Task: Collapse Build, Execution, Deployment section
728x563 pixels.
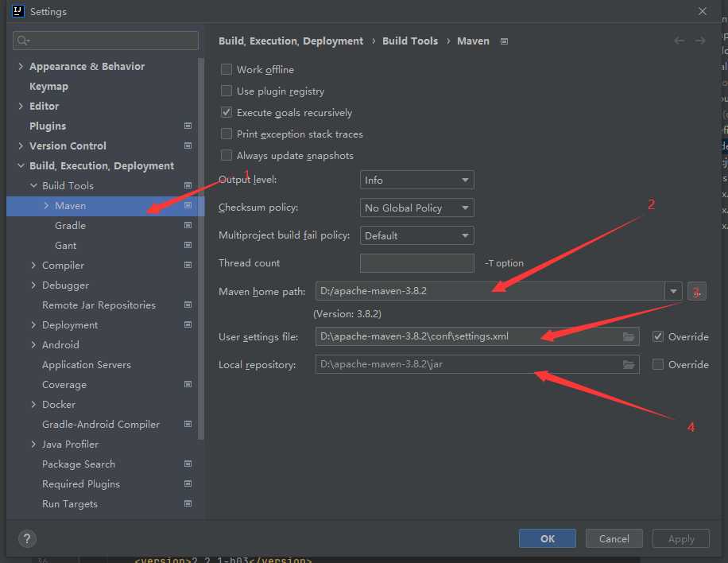Action: coord(21,165)
